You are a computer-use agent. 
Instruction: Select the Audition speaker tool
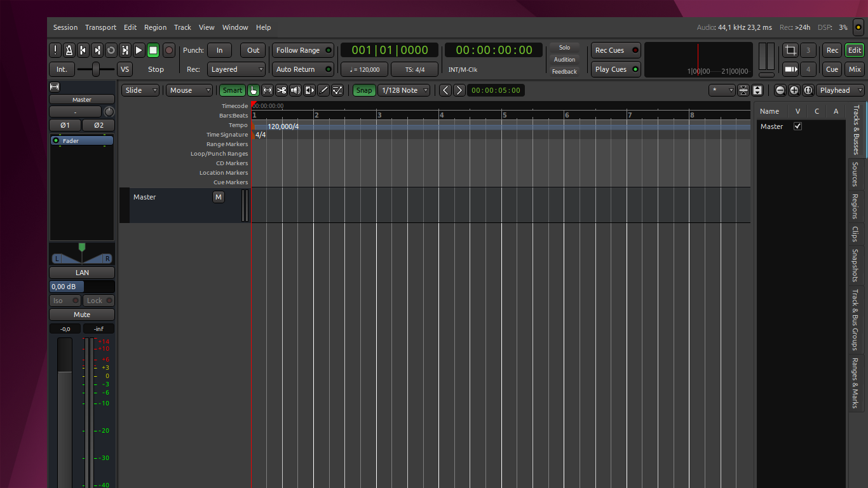coord(295,90)
